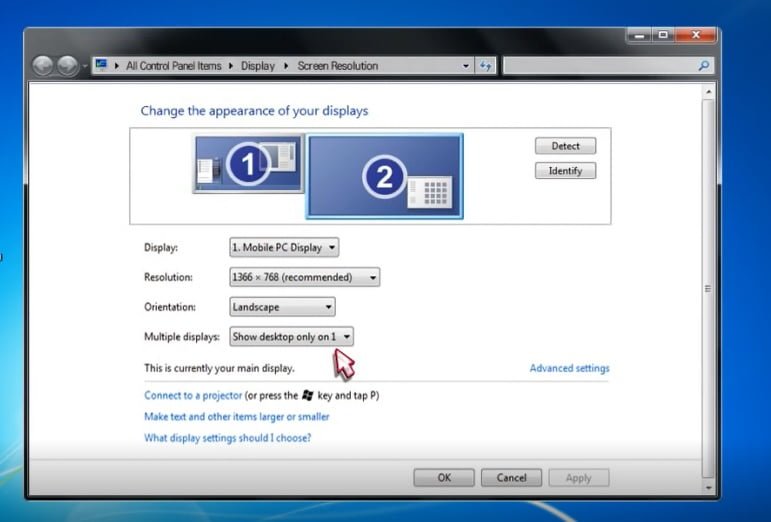This screenshot has height=522, width=771.
Task: Click the refresh icon beside address bar
Action: tap(486, 66)
